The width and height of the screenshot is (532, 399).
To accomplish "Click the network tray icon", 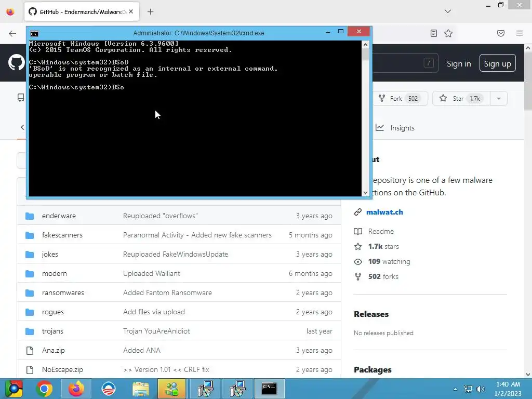I will click(468, 389).
